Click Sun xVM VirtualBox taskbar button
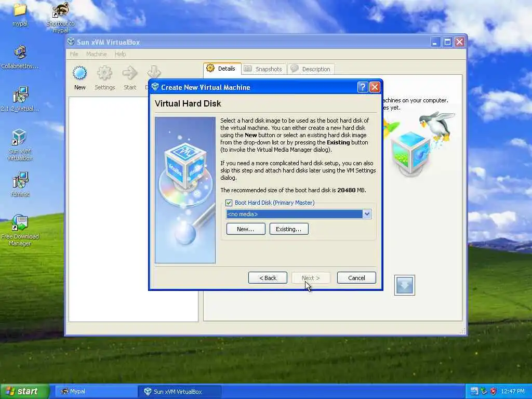Viewport: 532px width, 399px height. coord(180,391)
